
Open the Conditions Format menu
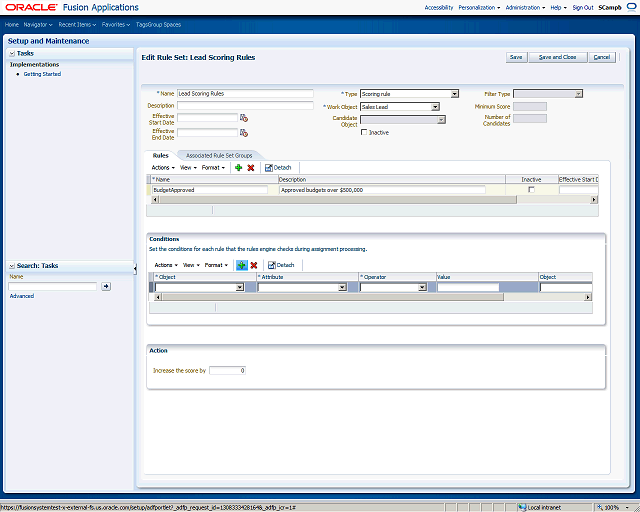216,265
